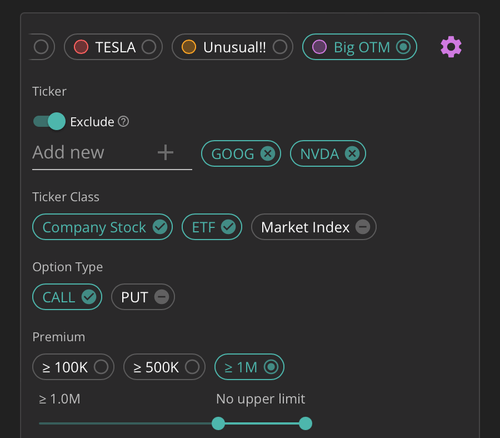Image resolution: width=500 pixels, height=438 pixels.
Task: Toggle the Exclude ticker switch
Action: click(x=49, y=121)
